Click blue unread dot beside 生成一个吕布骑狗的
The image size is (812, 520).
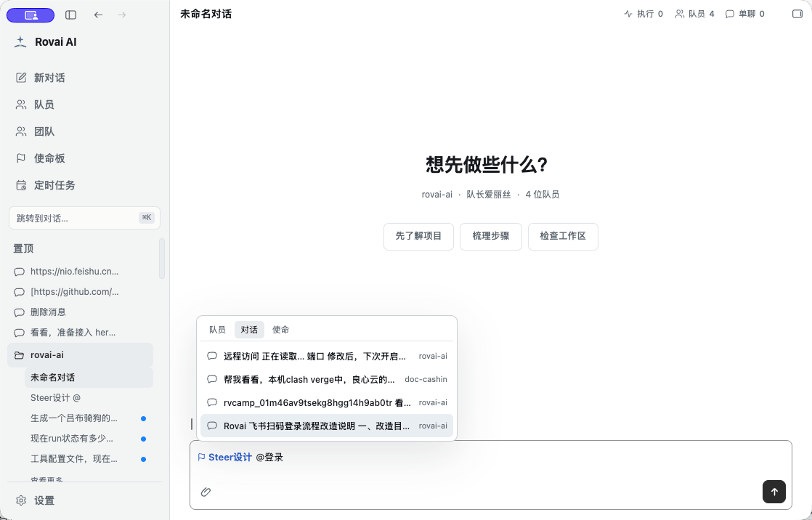click(x=144, y=418)
